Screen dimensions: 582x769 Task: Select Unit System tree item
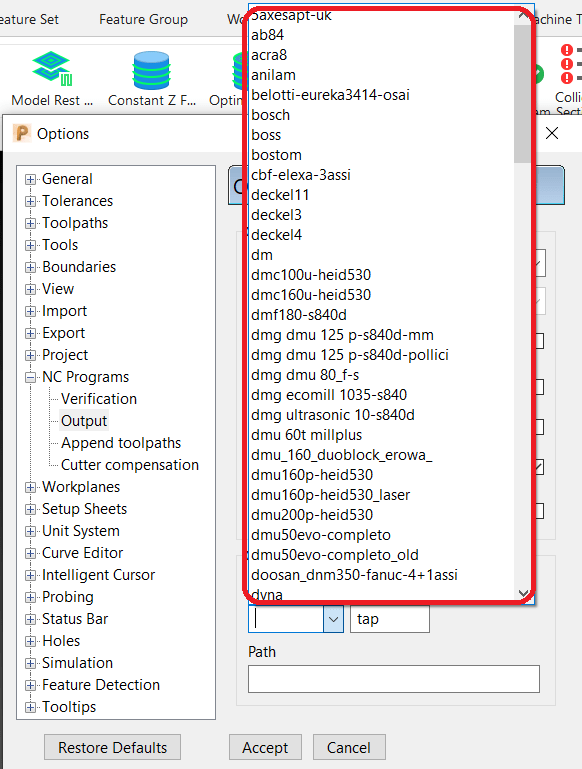(x=81, y=531)
